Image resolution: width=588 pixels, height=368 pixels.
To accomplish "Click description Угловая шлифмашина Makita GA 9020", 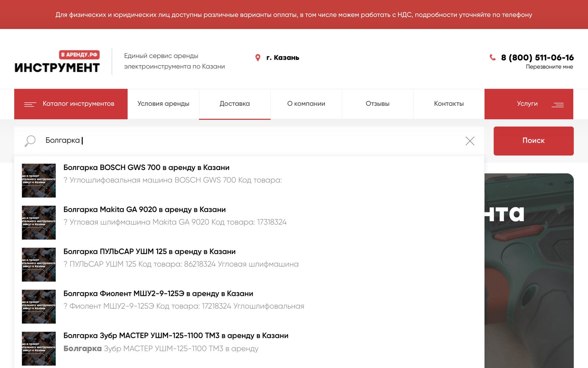I will pos(175,222).
